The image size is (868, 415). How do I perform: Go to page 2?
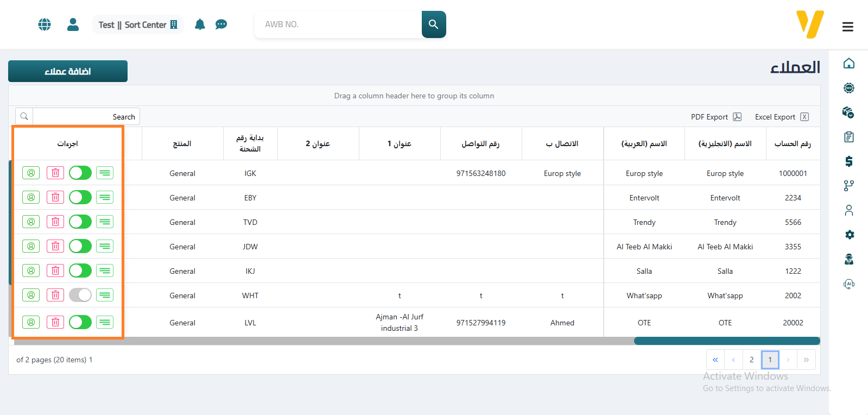pos(751,360)
